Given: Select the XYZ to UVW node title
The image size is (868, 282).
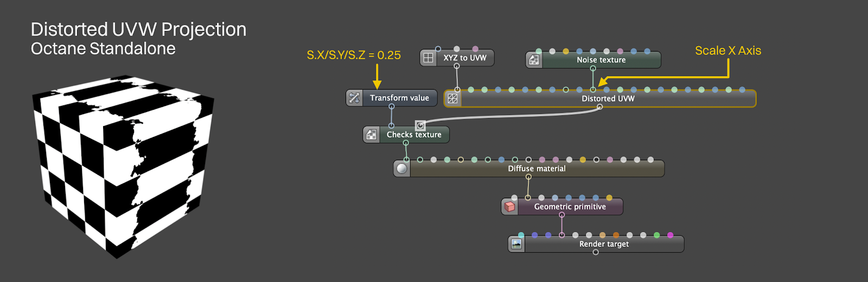Looking at the screenshot, I should [464, 58].
